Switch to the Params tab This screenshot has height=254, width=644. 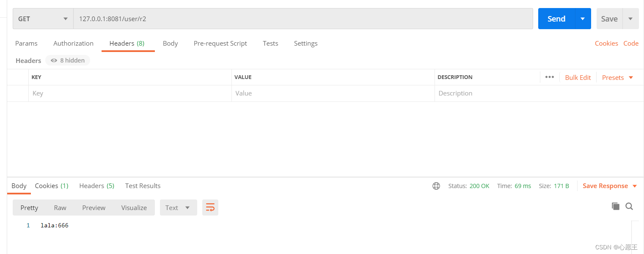point(26,43)
